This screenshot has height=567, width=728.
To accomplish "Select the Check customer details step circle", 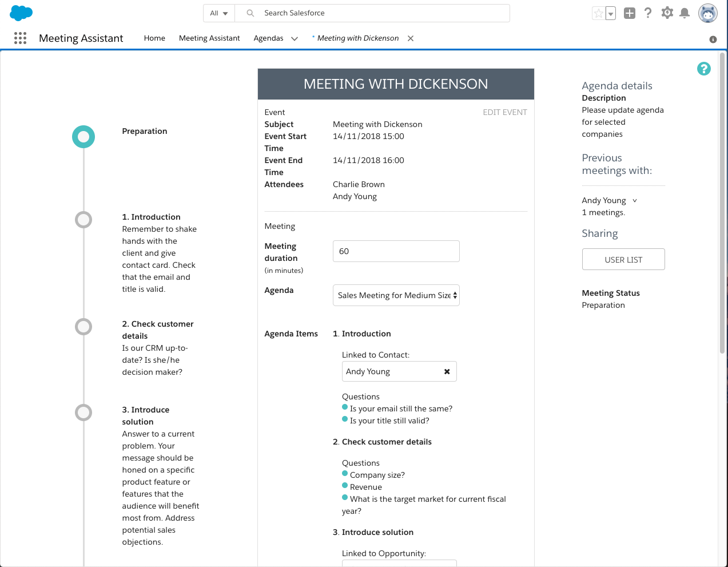I will tap(83, 327).
